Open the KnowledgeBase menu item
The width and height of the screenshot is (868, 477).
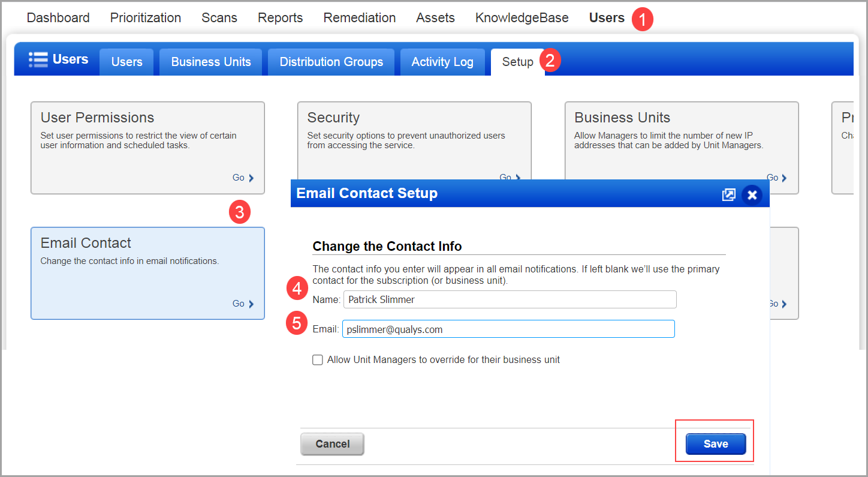pos(521,17)
